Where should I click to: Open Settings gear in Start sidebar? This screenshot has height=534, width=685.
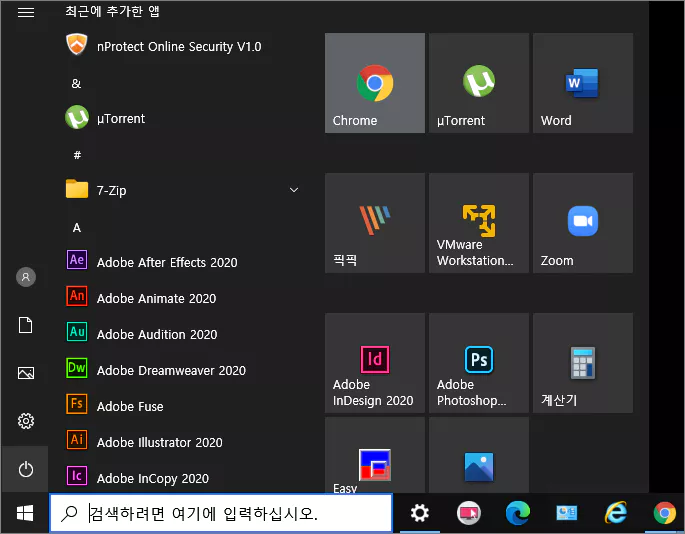tap(26, 421)
